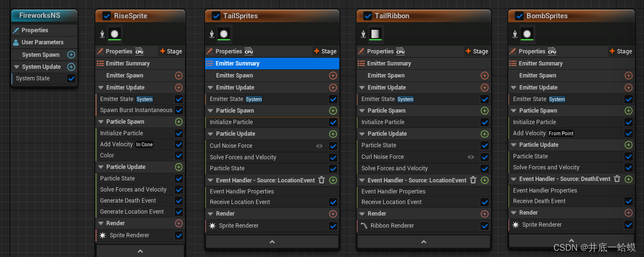Click the User Parameters person icon
The height and width of the screenshot is (257, 644).
click(x=16, y=42)
